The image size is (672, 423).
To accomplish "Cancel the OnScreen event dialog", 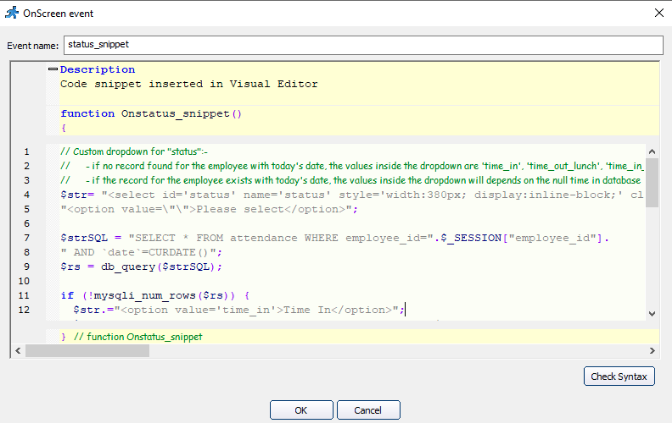I will click(x=368, y=410).
